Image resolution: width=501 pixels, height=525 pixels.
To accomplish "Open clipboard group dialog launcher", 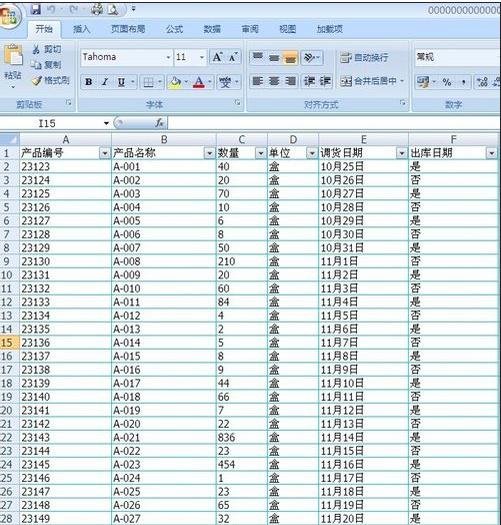I will (69, 102).
